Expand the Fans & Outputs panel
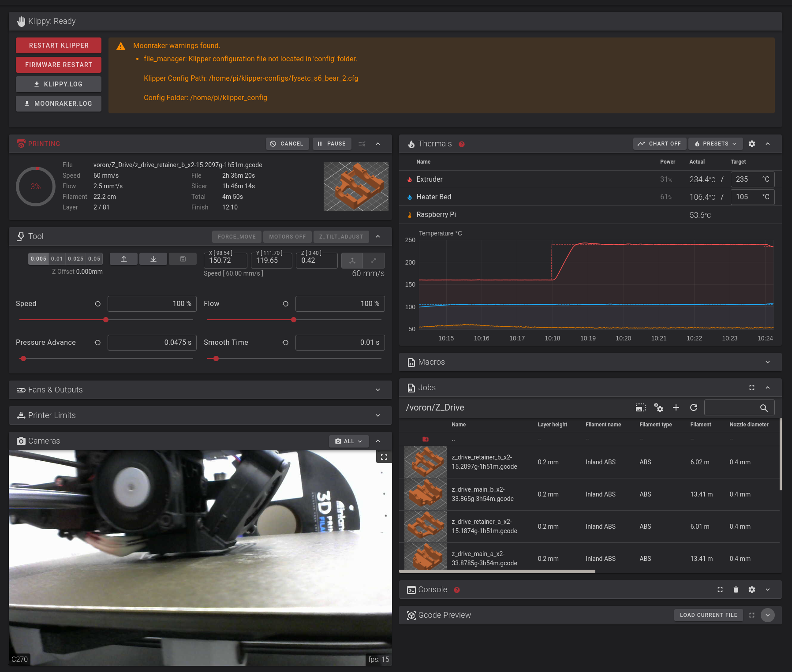Image resolution: width=792 pixels, height=672 pixels. click(x=377, y=390)
